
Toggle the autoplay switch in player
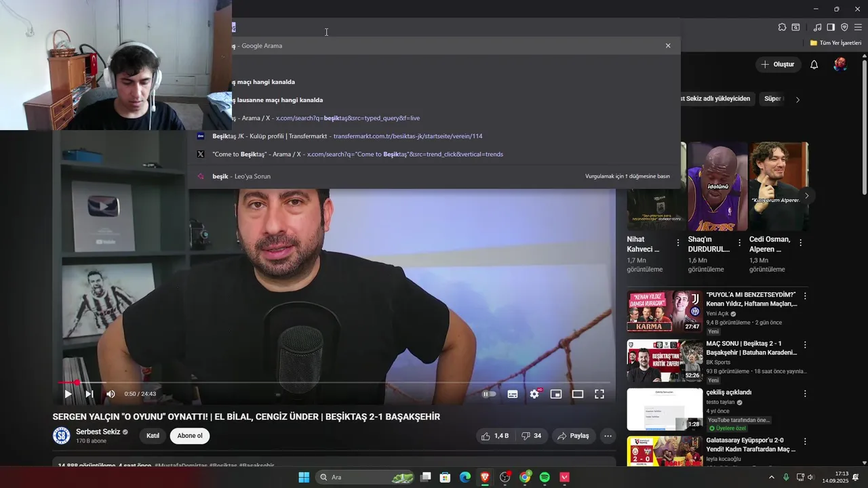[489, 394]
